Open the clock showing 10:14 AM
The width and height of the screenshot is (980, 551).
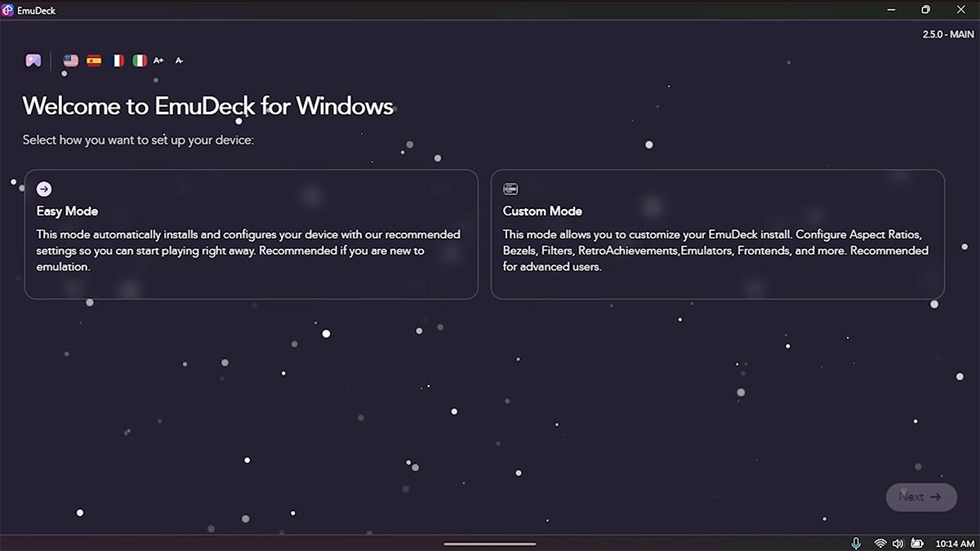pyautogui.click(x=955, y=542)
